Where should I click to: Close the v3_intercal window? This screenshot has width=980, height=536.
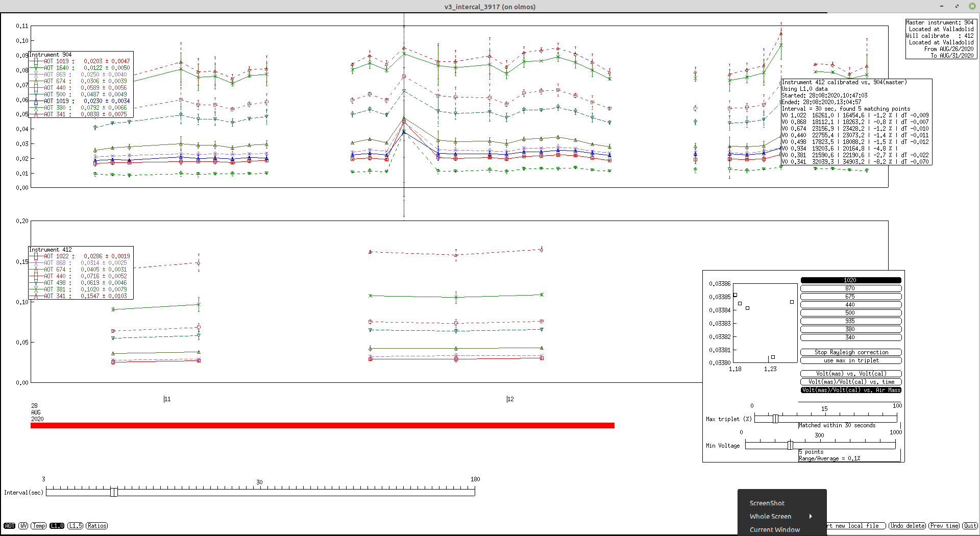972,6
